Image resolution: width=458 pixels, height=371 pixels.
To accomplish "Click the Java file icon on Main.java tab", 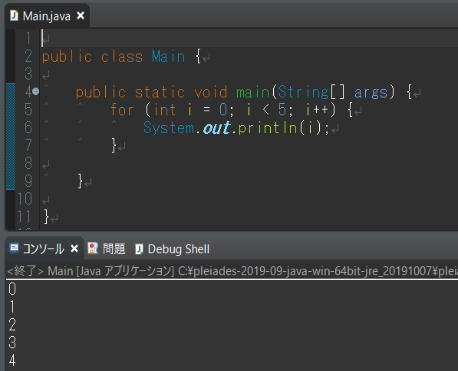I will pos(14,16).
